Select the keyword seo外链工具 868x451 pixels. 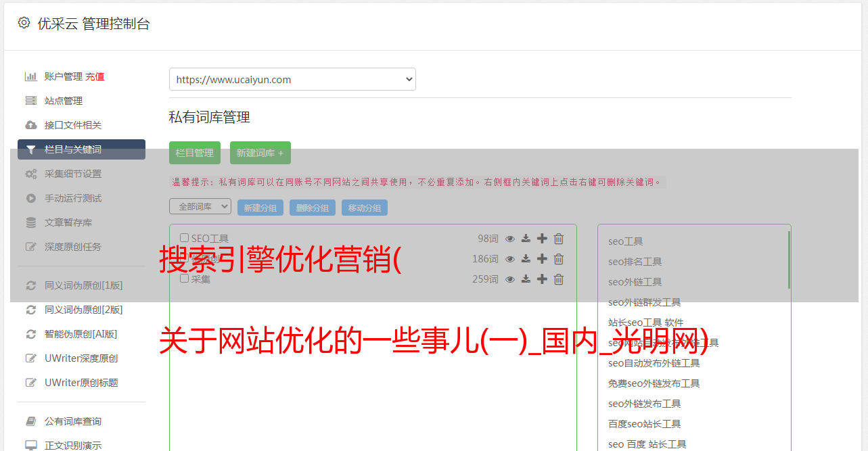pos(635,282)
